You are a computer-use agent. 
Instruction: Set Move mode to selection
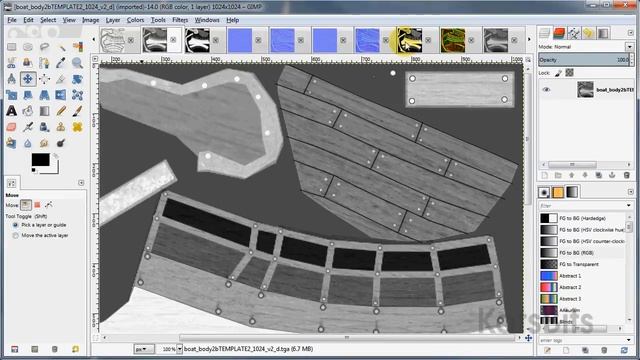(37, 205)
